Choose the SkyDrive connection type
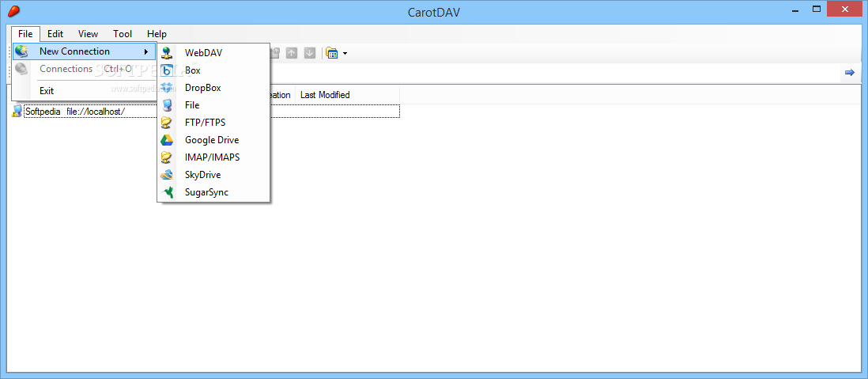868x379 pixels. pos(213,175)
